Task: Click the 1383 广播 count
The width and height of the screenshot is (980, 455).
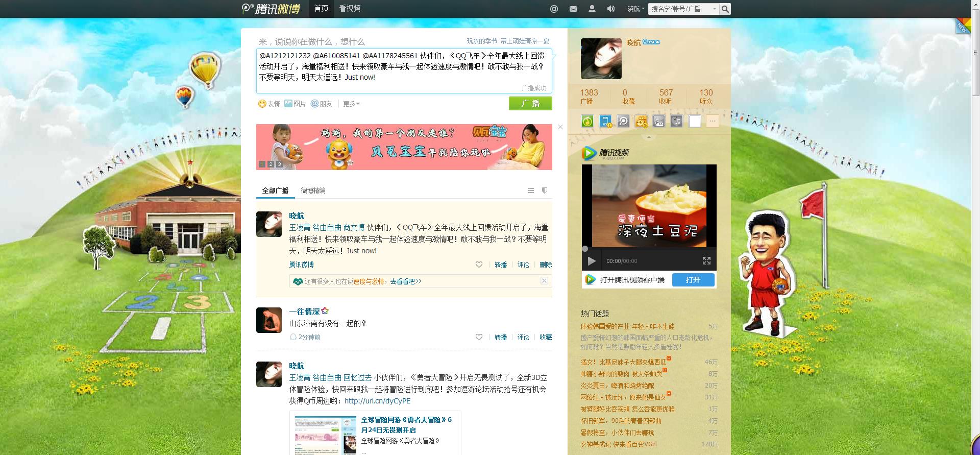Action: [589, 96]
